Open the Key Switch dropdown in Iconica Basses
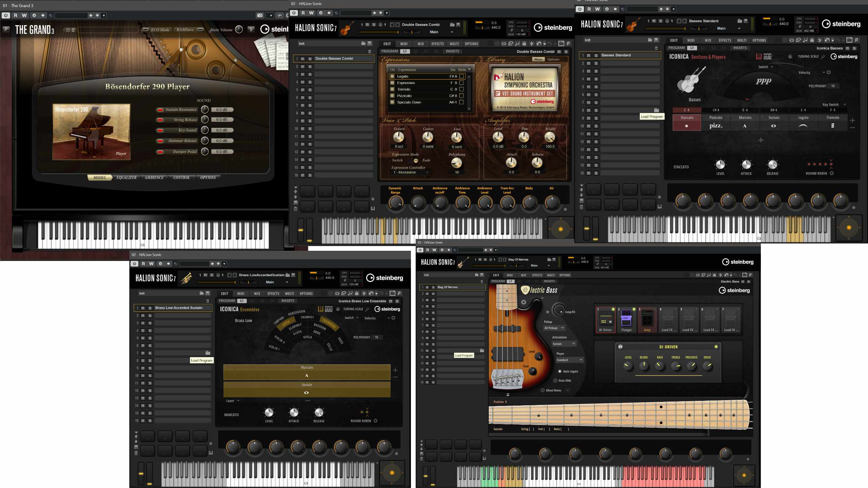 tap(834, 105)
